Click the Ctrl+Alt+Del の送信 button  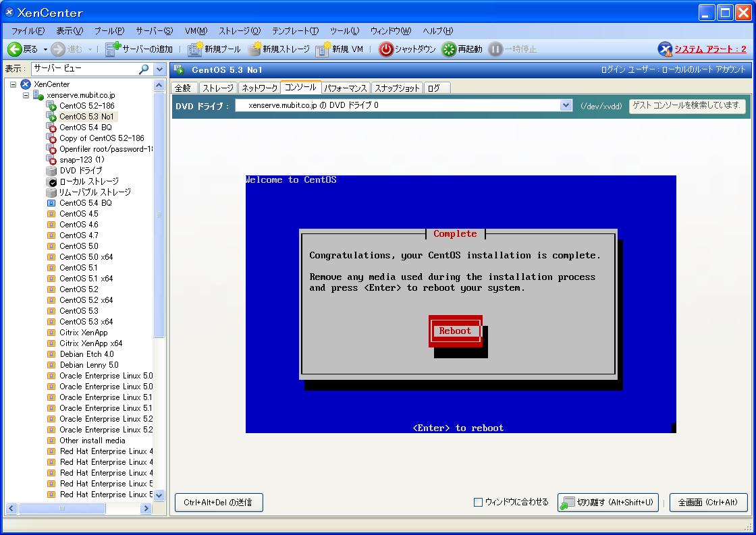pyautogui.click(x=219, y=502)
